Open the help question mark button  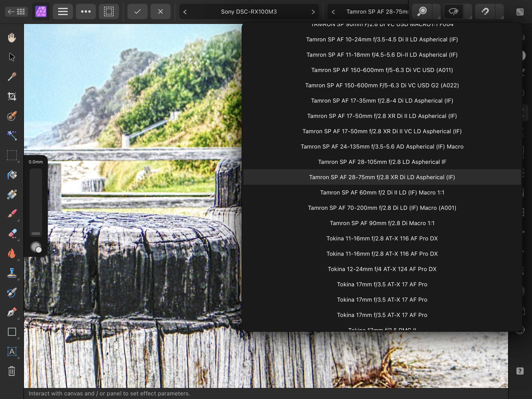(520, 371)
